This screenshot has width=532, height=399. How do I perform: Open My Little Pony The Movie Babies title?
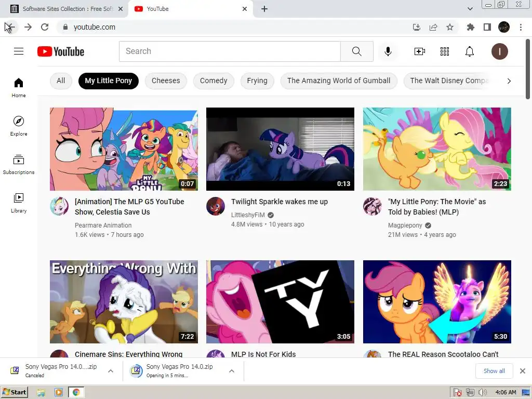[x=436, y=207]
